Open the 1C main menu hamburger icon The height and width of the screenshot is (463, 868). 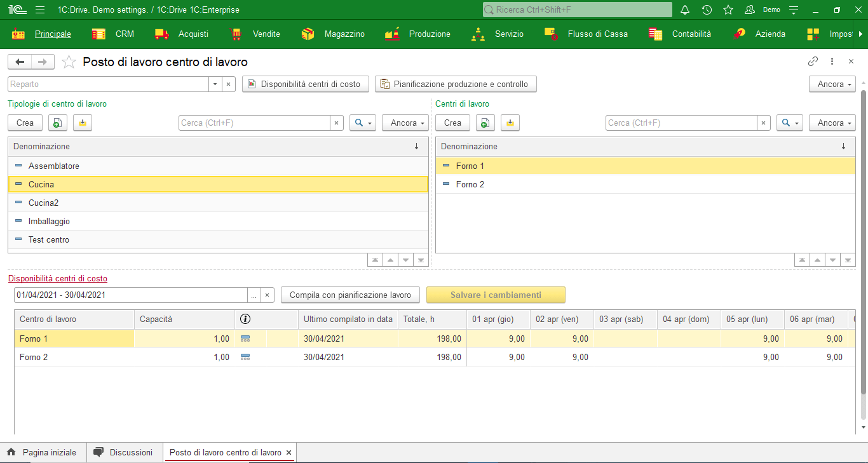coord(40,10)
